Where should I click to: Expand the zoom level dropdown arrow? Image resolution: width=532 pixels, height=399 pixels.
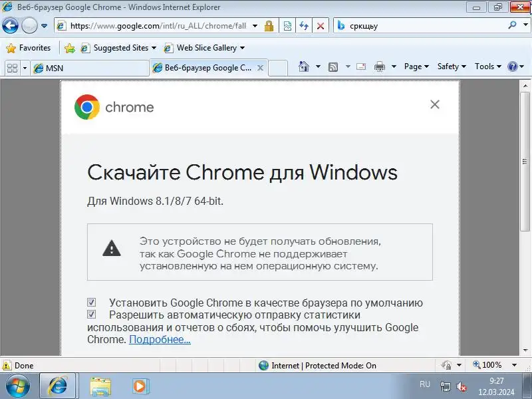pos(514,365)
